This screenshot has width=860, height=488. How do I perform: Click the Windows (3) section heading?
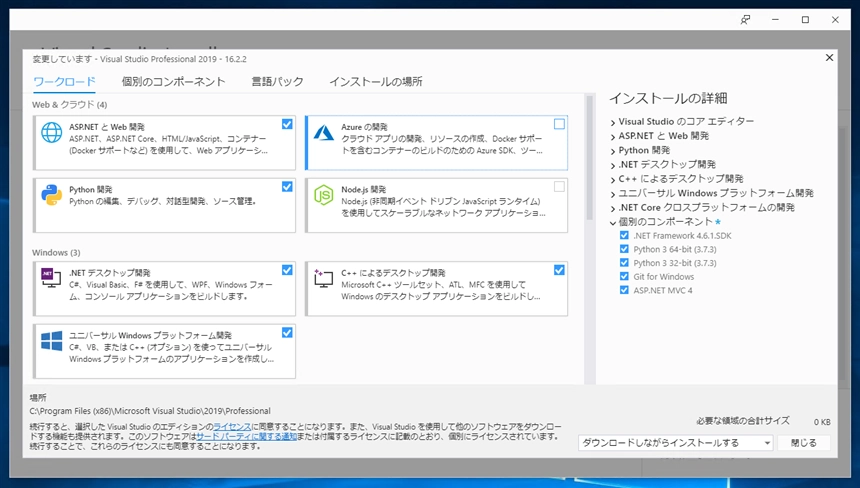pos(56,253)
